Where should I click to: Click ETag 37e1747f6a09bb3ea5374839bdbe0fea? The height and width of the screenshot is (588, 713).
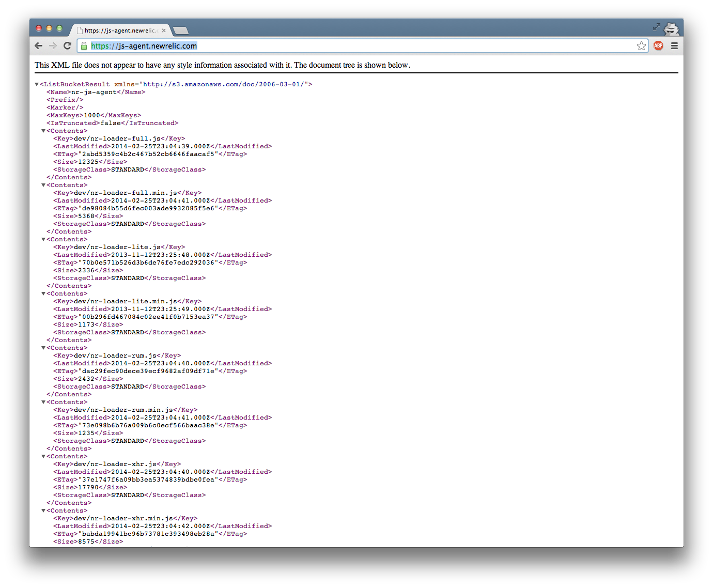click(x=148, y=479)
